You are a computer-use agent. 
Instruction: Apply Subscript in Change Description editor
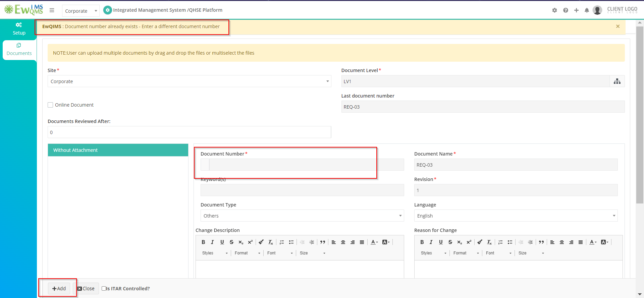point(241,242)
